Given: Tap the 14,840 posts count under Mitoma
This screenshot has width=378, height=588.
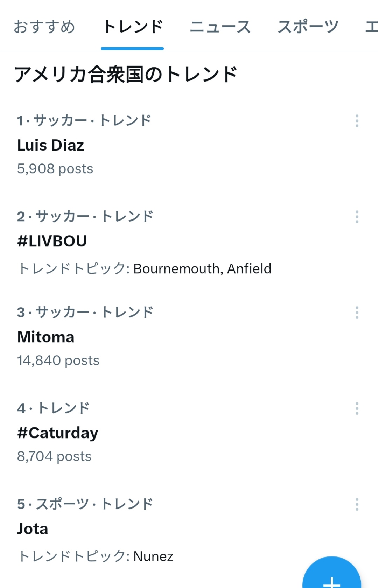Looking at the screenshot, I should pyautogui.click(x=58, y=360).
